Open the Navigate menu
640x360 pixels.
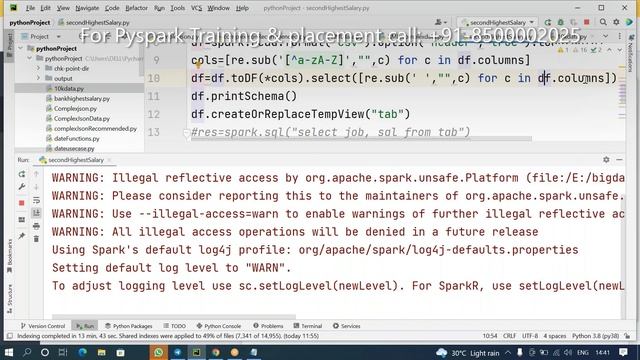tap(87, 8)
